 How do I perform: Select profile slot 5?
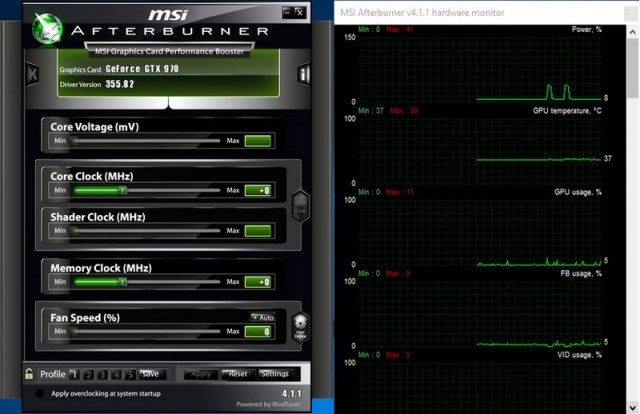[130, 374]
